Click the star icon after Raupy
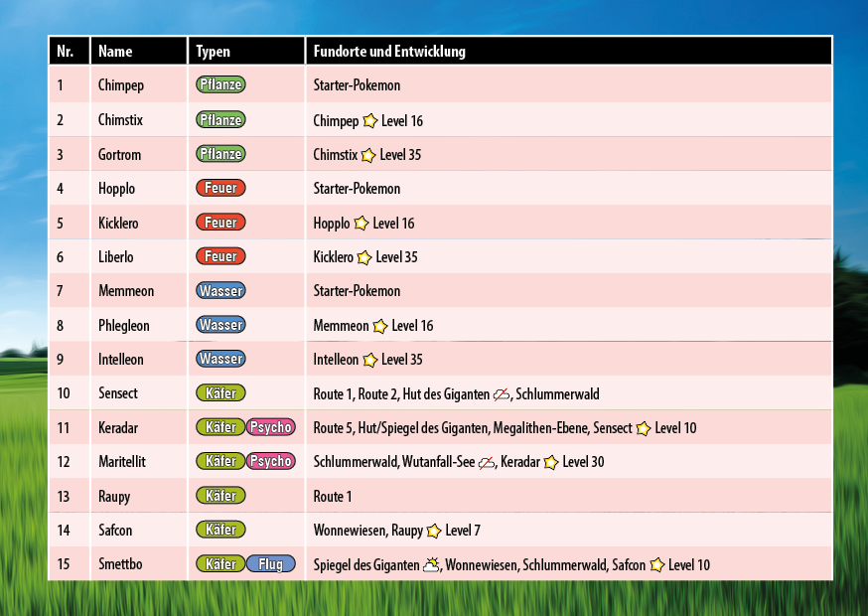This screenshot has width=868, height=616. [434, 531]
